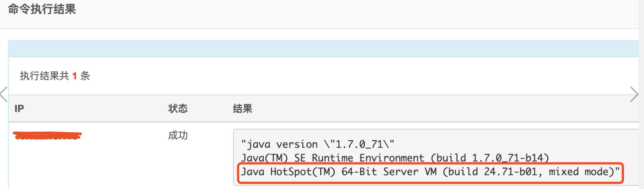
Task: Click the left navigation chevron arrow
Action: (x=2, y=94)
